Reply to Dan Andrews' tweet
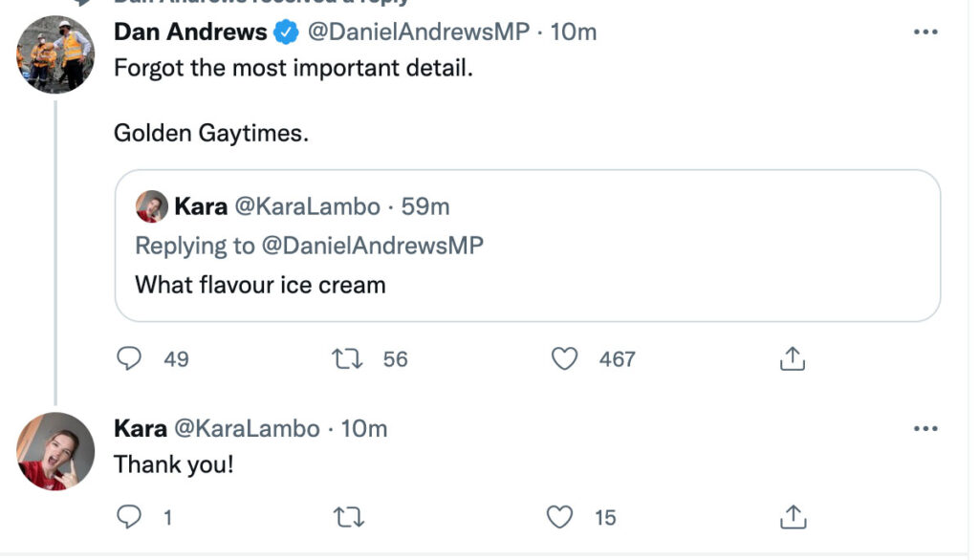Image resolution: width=979 pixels, height=560 pixels. pos(129,358)
